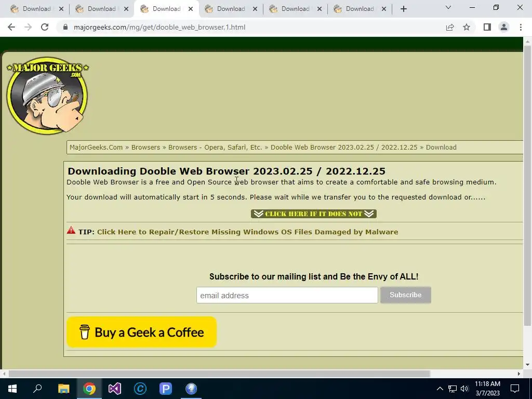Open the Chrome profile avatar

point(504,27)
